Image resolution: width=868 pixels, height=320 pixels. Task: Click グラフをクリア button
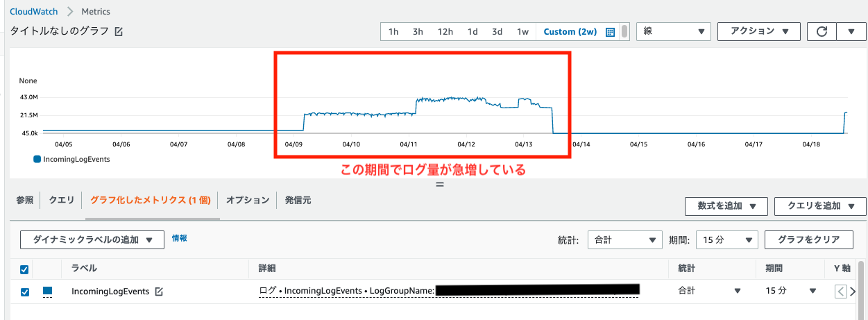pos(810,239)
